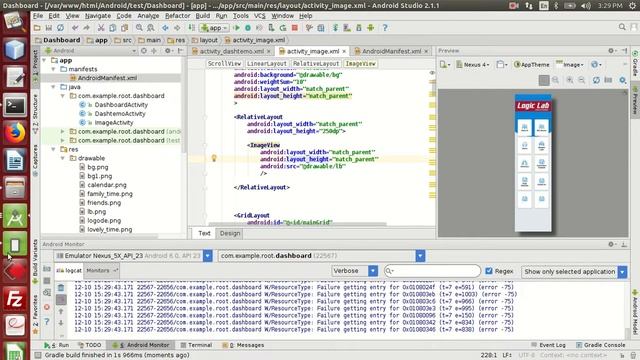Image resolution: width=640 pixels, height=360 pixels.
Task: Open the Messages tool window
Action: coord(243,345)
